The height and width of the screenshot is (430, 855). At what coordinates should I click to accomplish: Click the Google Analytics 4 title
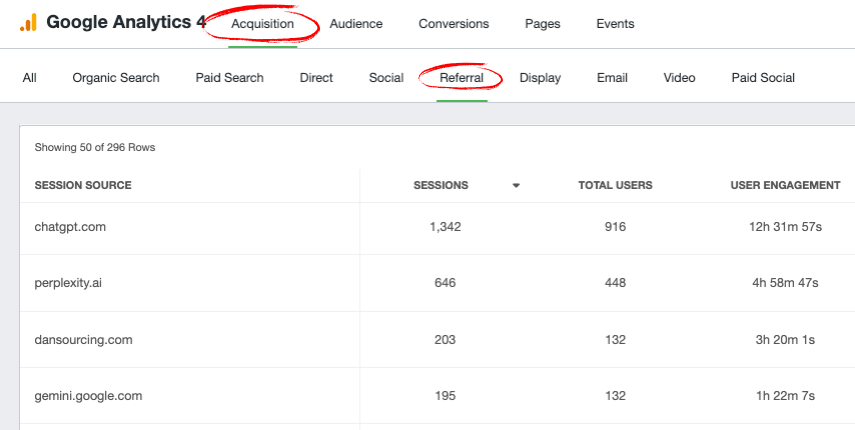click(x=126, y=22)
